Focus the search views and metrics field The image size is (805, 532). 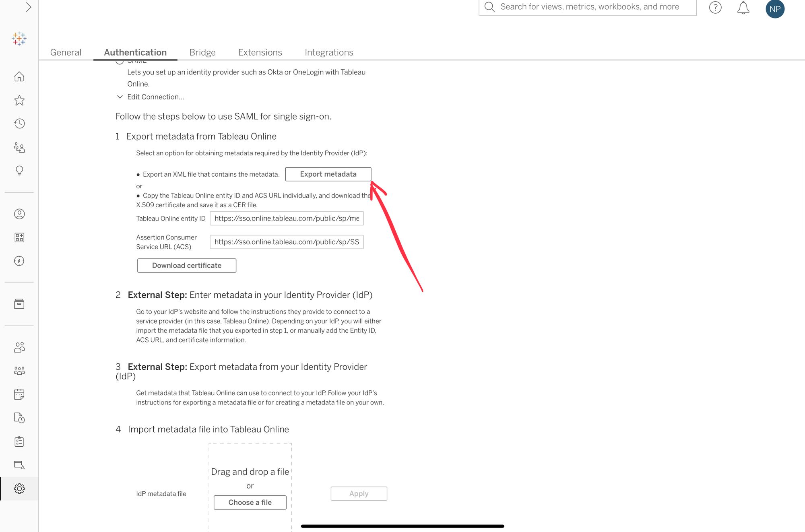[x=588, y=7]
